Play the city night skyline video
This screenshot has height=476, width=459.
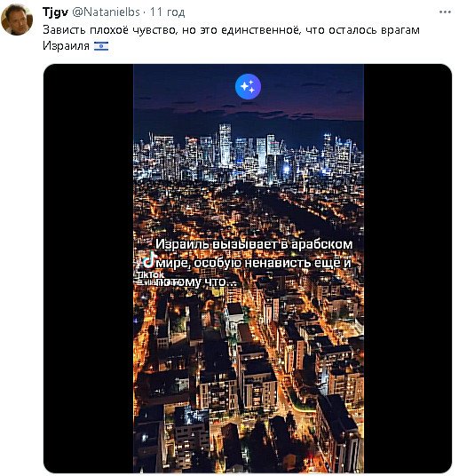click(x=249, y=269)
